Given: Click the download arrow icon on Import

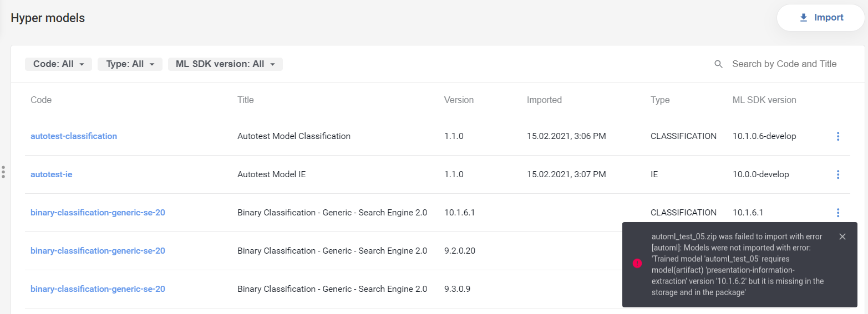Looking at the screenshot, I should [x=804, y=18].
